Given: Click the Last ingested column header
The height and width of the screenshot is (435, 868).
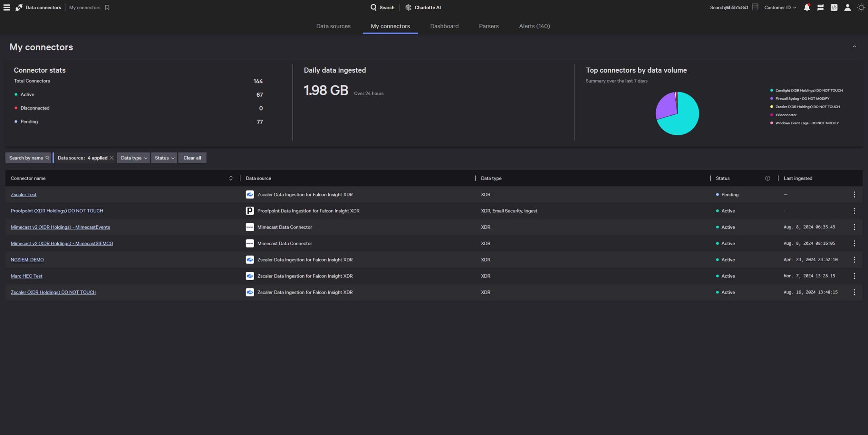Looking at the screenshot, I should click(x=798, y=178).
